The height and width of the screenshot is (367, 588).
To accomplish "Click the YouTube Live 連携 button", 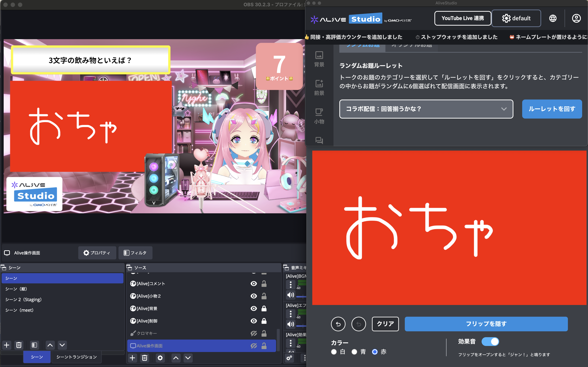I will pos(463,18).
